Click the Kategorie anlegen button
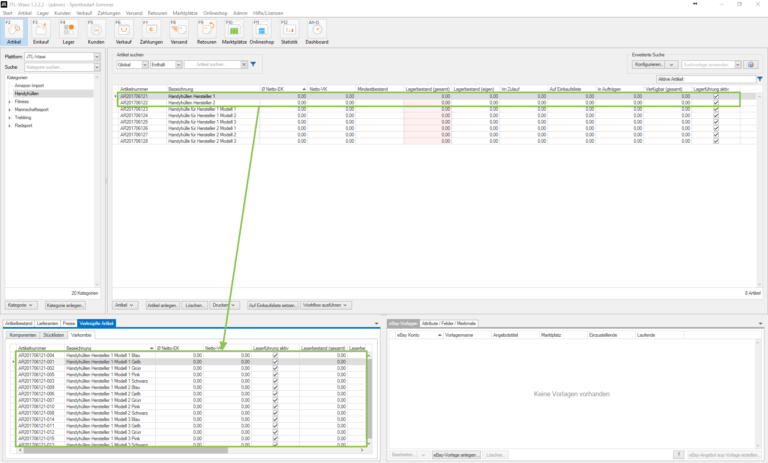Viewport: 768px width, 463px height. [x=66, y=304]
